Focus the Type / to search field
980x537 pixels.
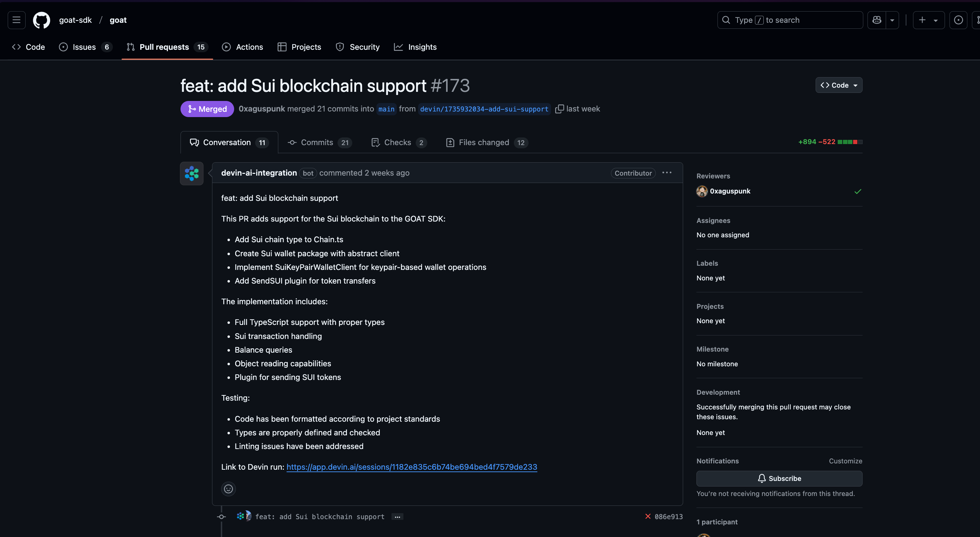pos(790,20)
